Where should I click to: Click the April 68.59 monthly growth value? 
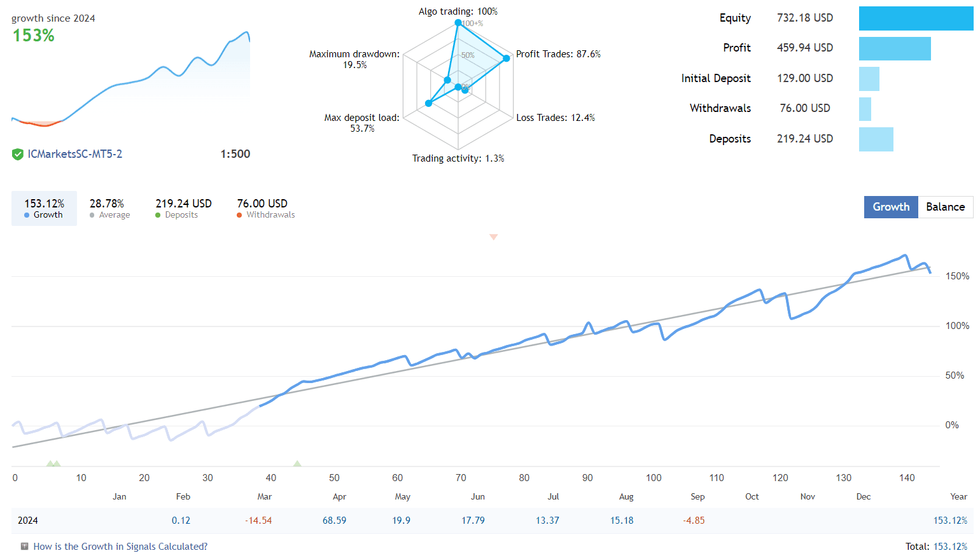[x=334, y=521]
